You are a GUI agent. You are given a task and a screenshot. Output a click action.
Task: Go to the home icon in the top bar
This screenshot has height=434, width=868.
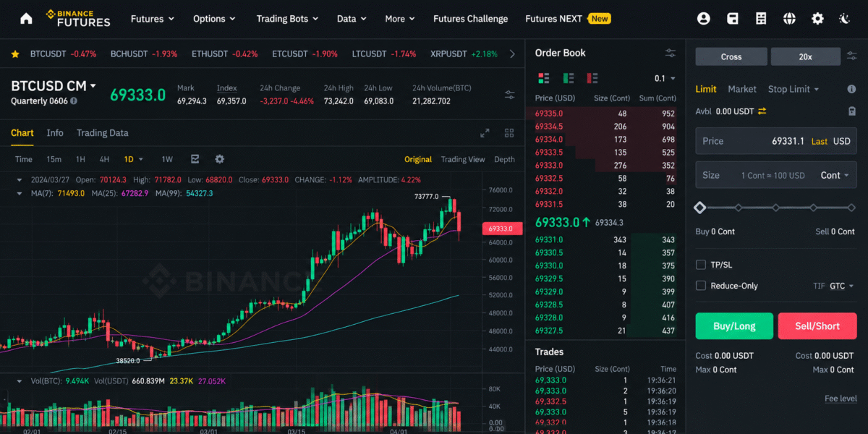pos(26,19)
